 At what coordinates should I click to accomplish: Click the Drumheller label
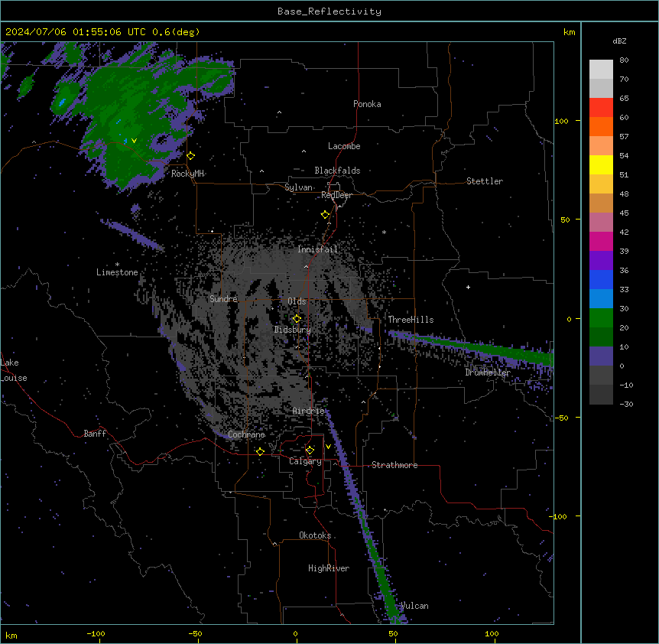click(x=488, y=372)
